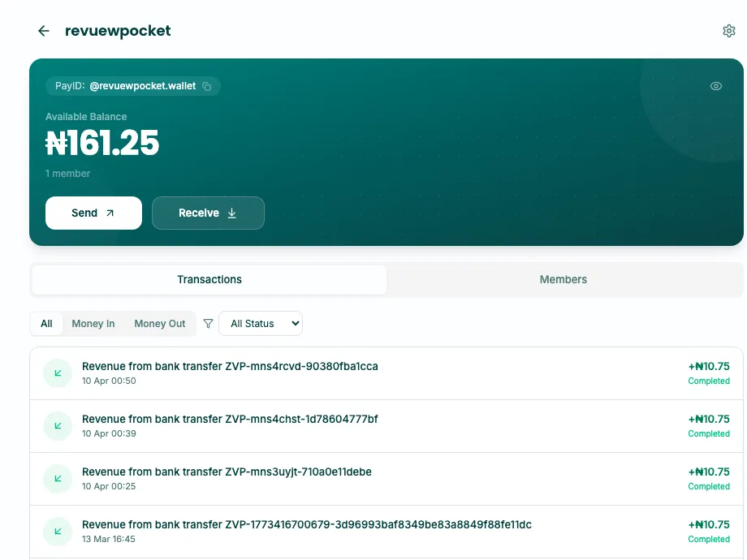This screenshot has width=747, height=560.
Task: Open wallet settings gear icon
Action: click(728, 31)
